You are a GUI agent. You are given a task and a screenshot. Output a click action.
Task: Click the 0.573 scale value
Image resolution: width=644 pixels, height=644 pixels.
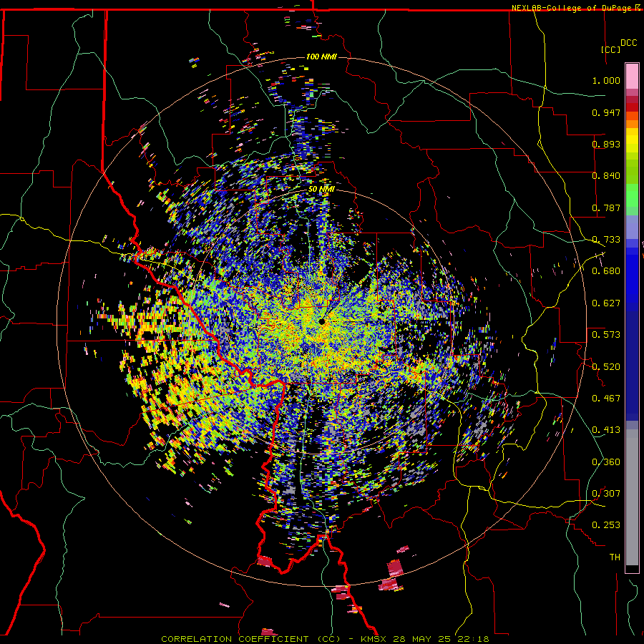(606, 334)
